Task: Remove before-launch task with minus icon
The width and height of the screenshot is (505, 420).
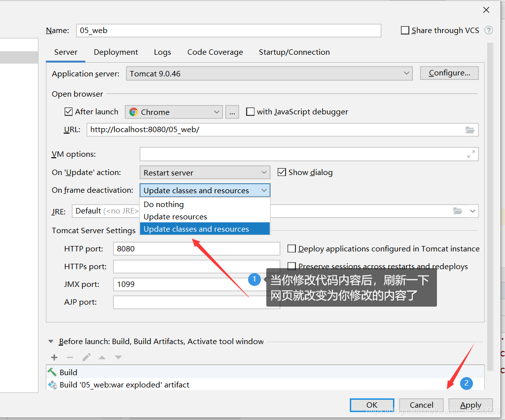Action: (70, 357)
